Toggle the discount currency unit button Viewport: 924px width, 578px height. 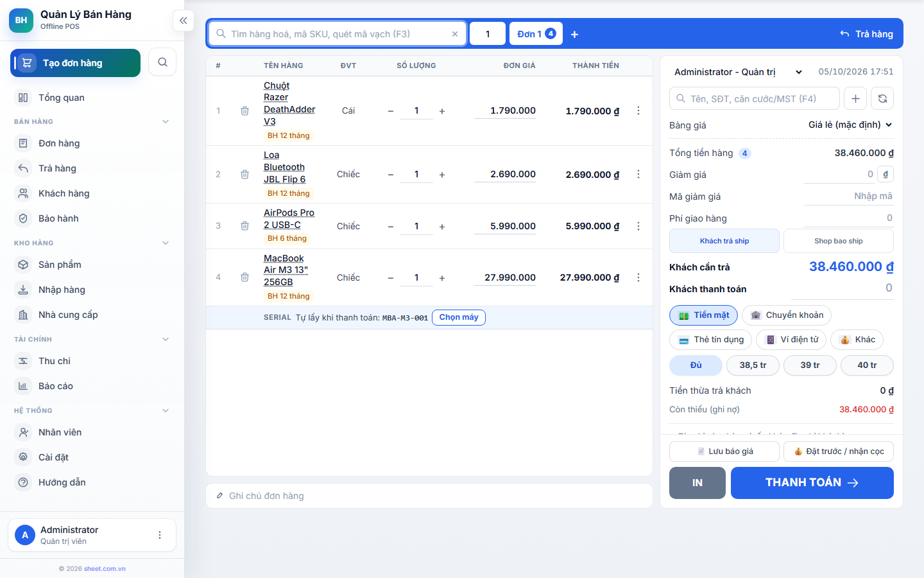pos(886,174)
